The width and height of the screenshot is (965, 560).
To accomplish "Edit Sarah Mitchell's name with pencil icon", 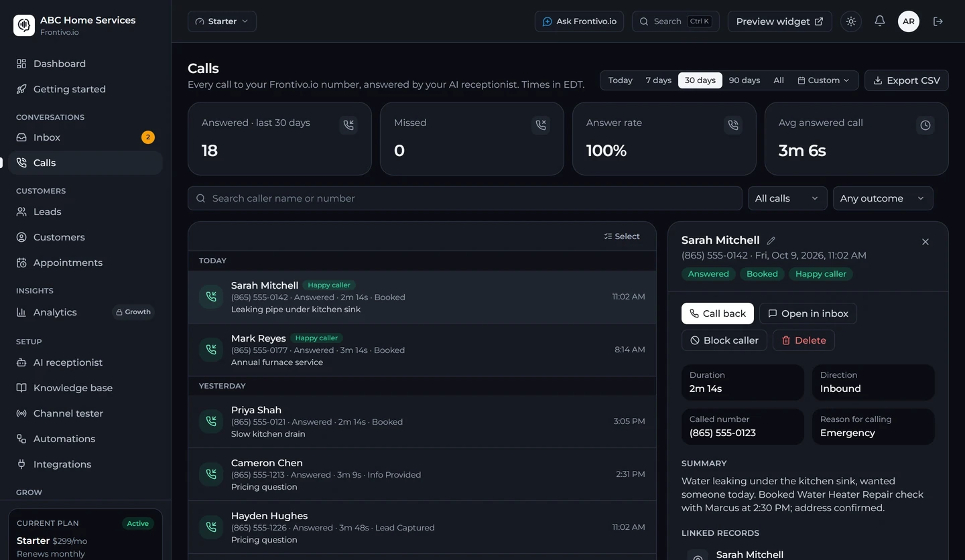I will [771, 240].
